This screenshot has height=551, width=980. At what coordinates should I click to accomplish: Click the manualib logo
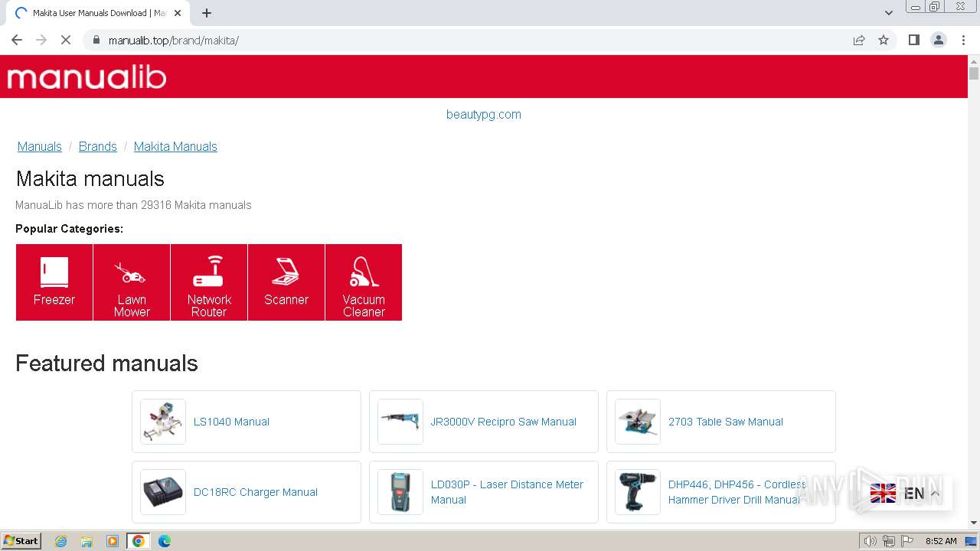87,77
